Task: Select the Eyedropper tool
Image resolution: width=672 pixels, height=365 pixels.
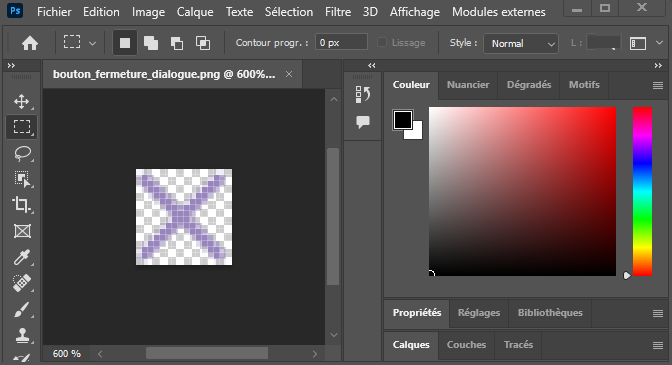Action: coord(21,257)
